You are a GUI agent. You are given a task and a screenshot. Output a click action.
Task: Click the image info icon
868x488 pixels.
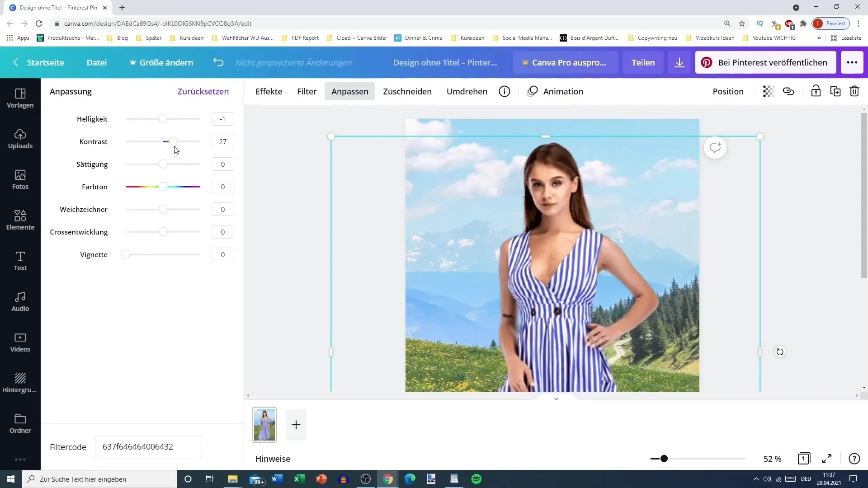tap(505, 91)
